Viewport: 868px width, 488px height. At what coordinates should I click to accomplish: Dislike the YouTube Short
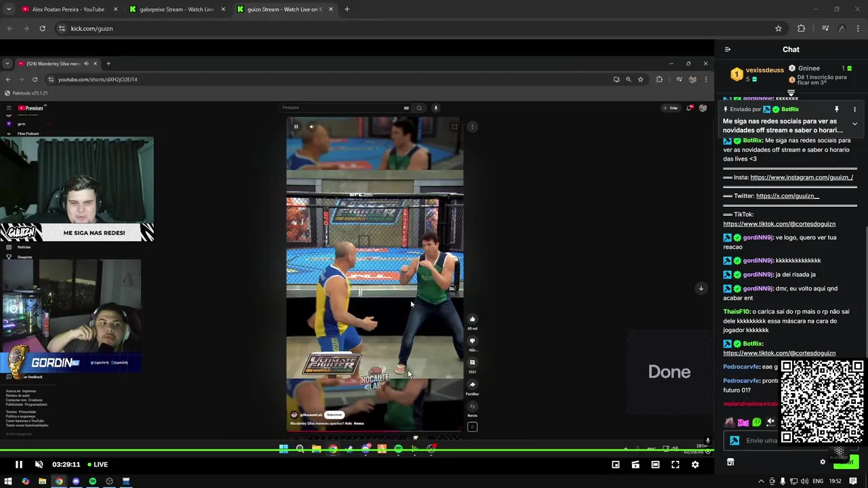(473, 341)
